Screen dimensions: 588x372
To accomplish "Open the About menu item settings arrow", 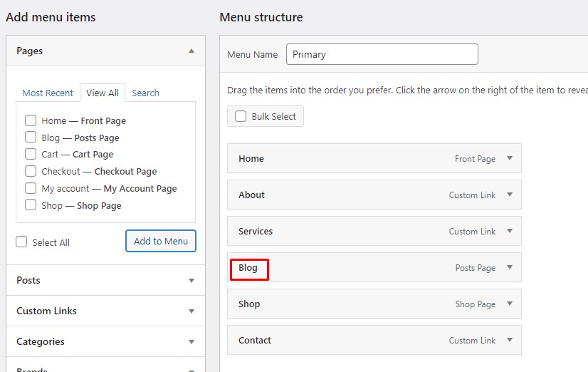I will point(510,195).
